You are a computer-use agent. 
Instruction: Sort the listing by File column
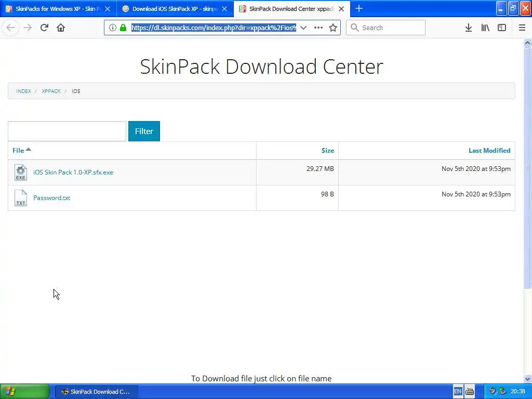point(18,150)
